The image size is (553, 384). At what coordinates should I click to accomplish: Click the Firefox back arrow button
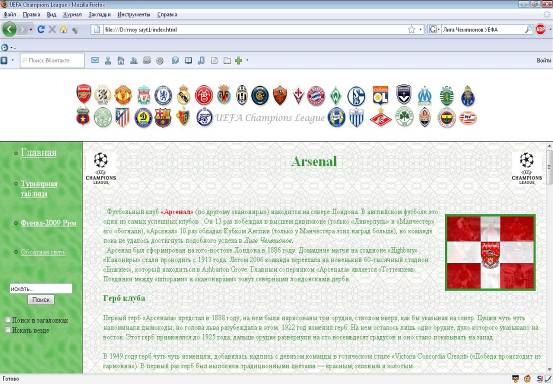coord(9,29)
